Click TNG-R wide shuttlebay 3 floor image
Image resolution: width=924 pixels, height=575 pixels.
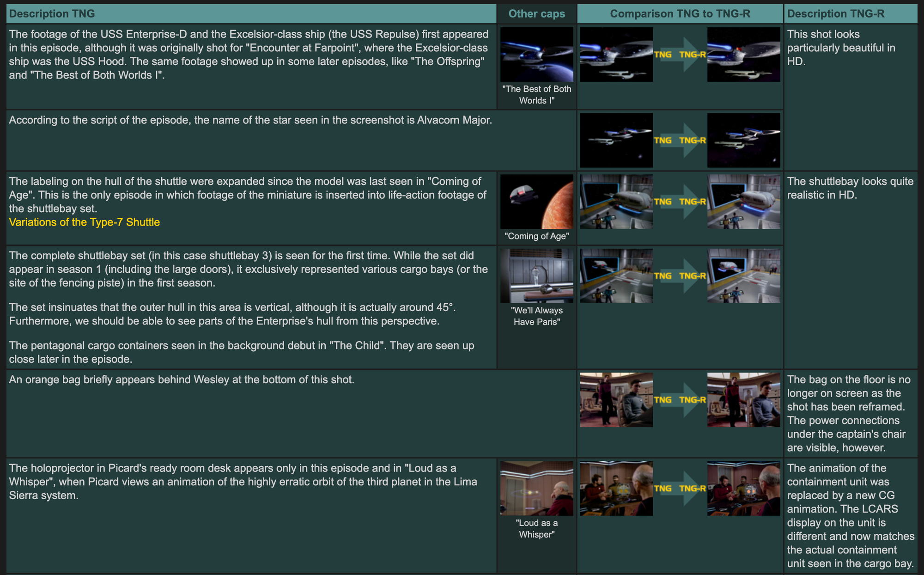(743, 276)
